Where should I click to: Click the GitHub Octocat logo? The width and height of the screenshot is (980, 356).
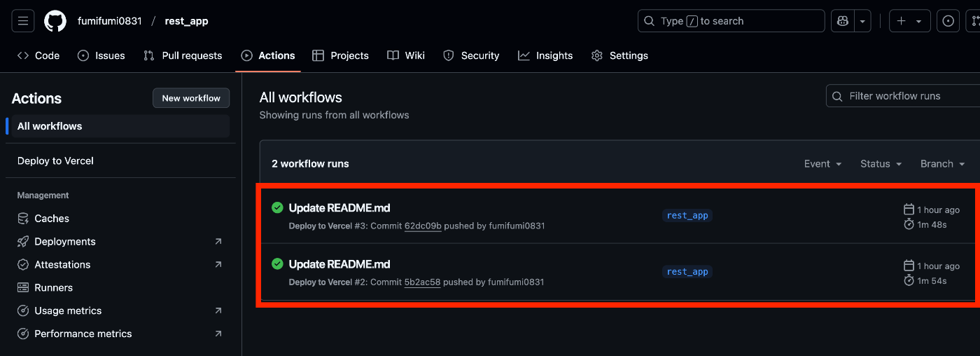(55, 21)
